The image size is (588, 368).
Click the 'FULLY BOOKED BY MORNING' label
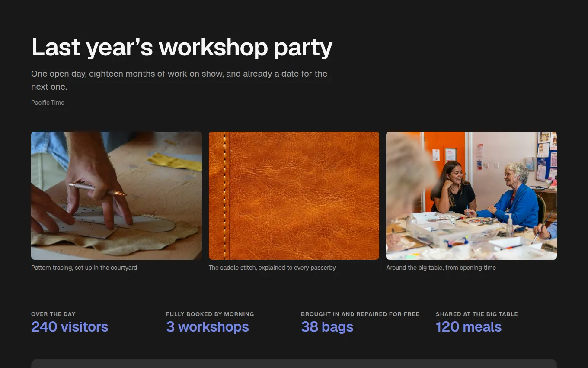click(210, 314)
